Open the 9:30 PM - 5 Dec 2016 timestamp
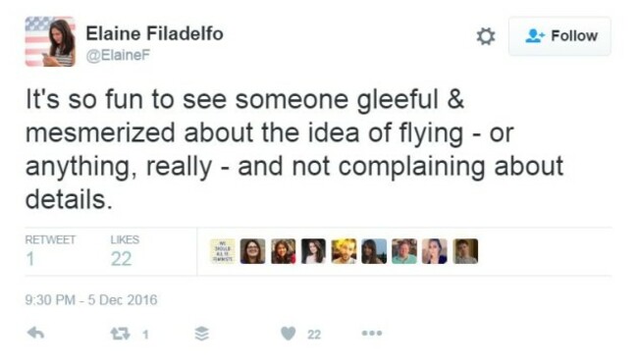This screenshot has width=638, height=364. coord(91,300)
